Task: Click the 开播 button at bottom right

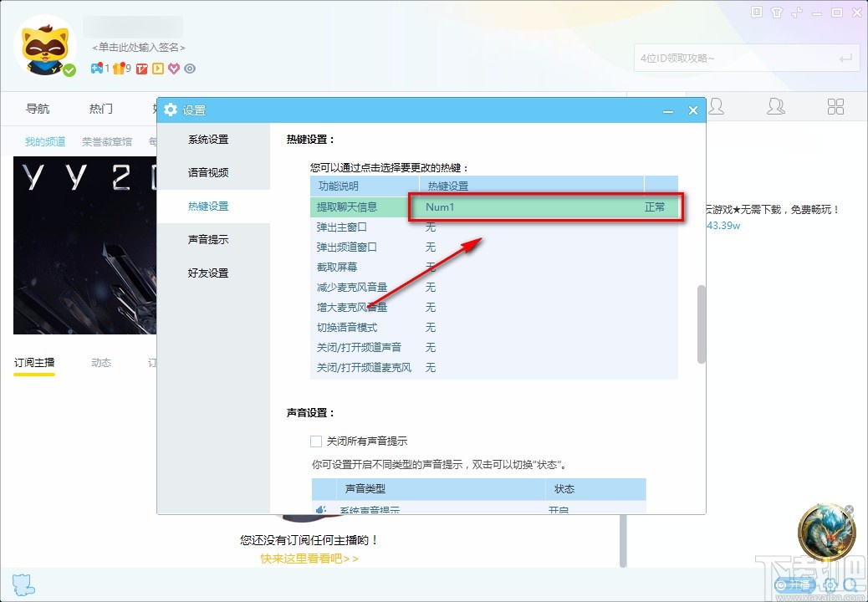Action: coord(794,584)
